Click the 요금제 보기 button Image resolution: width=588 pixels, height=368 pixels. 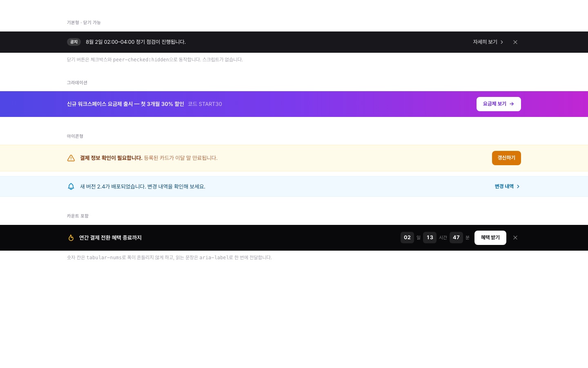click(499, 104)
